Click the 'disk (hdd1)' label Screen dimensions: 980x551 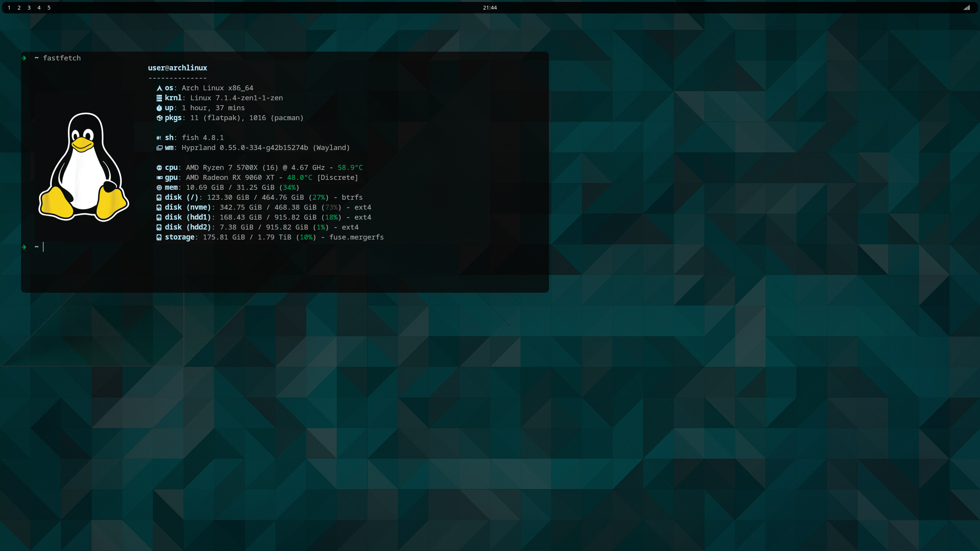click(188, 217)
